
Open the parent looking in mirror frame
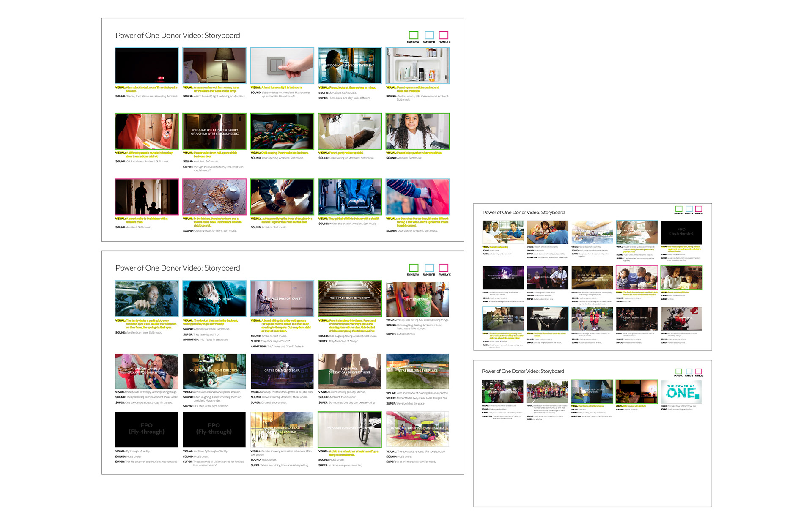350,66
